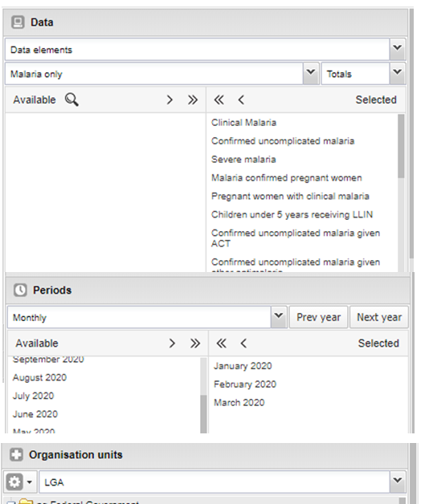Collapse the Periods panel header

click(x=207, y=290)
